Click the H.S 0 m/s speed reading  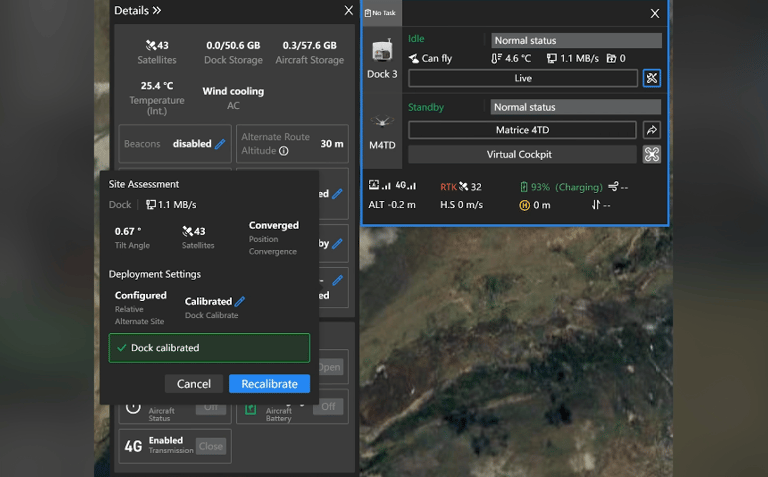tap(461, 205)
